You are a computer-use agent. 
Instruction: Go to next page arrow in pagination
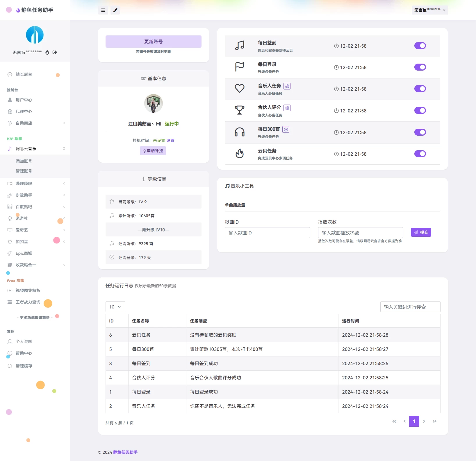click(424, 421)
